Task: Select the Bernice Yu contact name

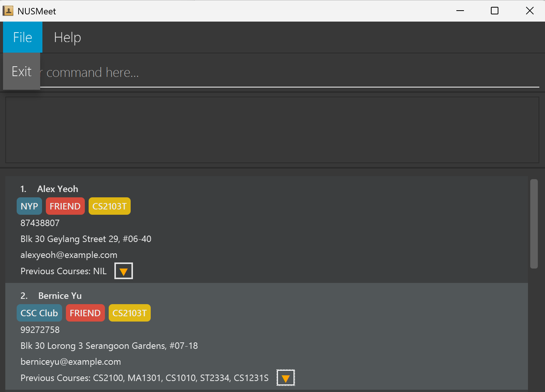Action: pyautogui.click(x=60, y=296)
